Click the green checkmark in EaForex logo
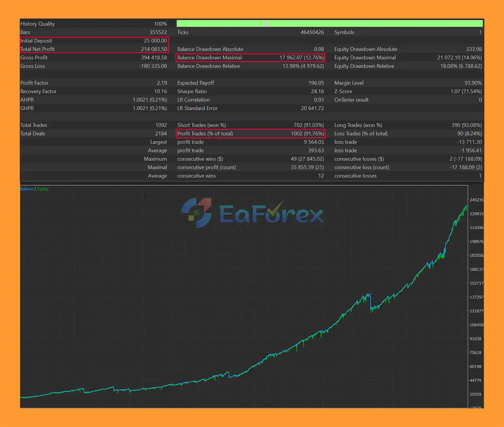This screenshot has width=504, height=427. click(274, 209)
